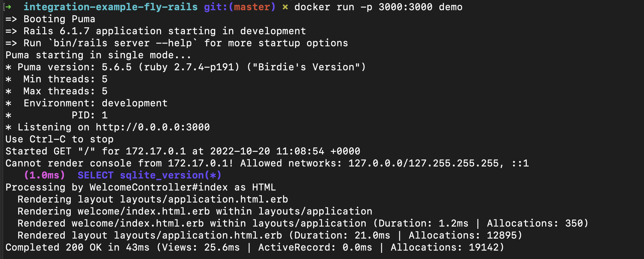The height and width of the screenshot is (259, 644).
Task: Click the PID: 1 line
Action: pyautogui.click(x=89, y=115)
